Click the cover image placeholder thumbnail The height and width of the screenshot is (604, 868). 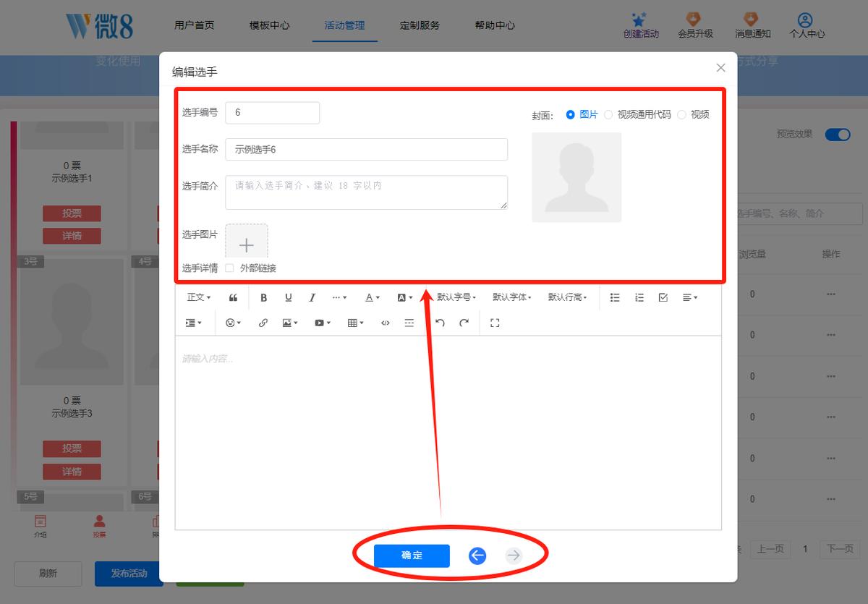576,177
